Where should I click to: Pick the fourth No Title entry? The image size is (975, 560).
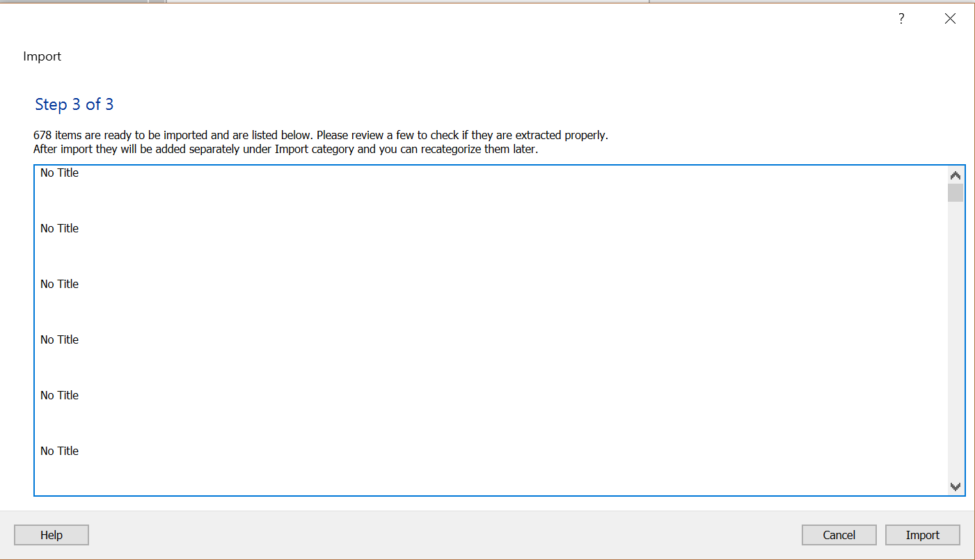60,340
